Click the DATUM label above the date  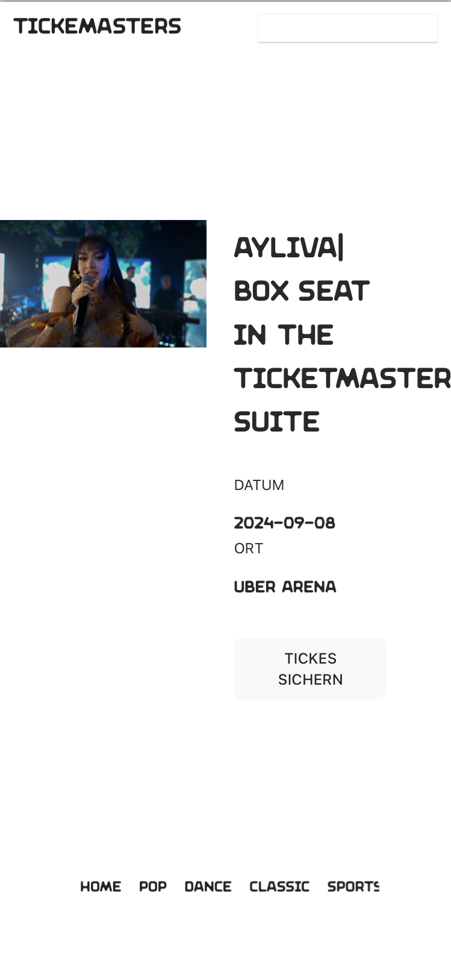coord(260,485)
